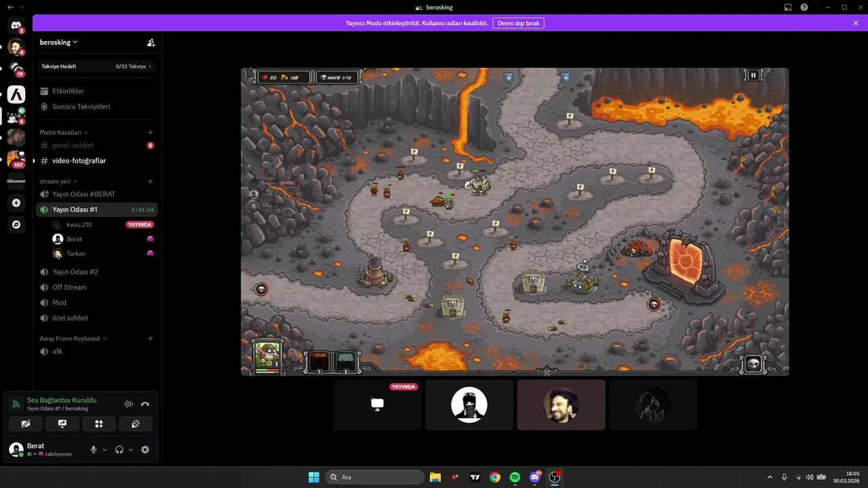The image size is (868, 488).
Task: Disconnect from voice channel
Action: (x=145, y=404)
